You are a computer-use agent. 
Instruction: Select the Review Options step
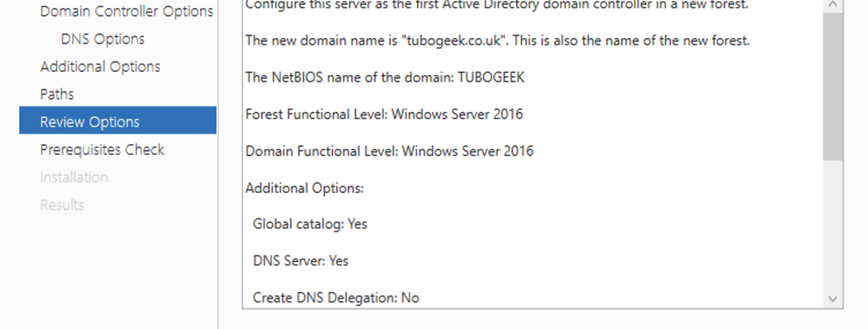point(118,122)
